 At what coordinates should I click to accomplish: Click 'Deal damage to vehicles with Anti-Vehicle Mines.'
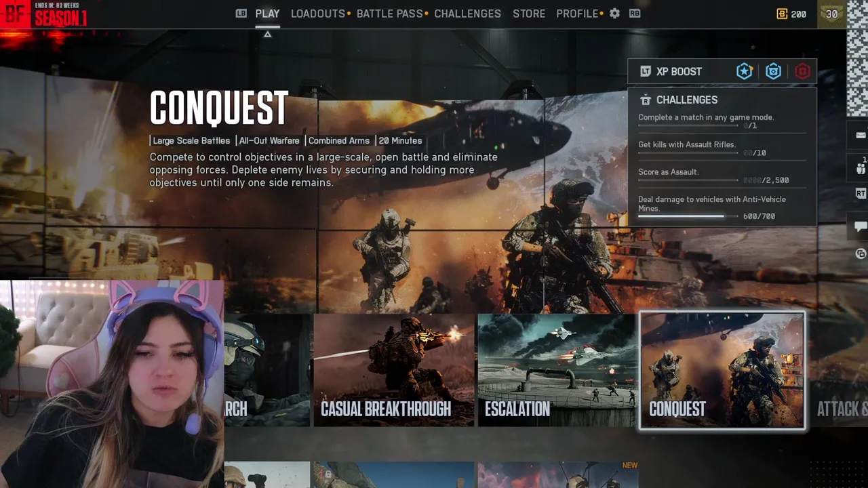(x=712, y=204)
